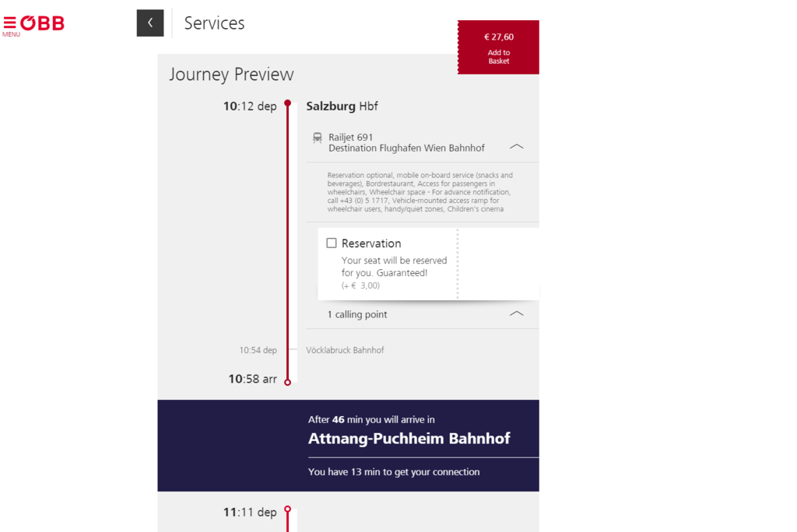Click the Railjet 691 destination text
797x532 pixels.
406,148
